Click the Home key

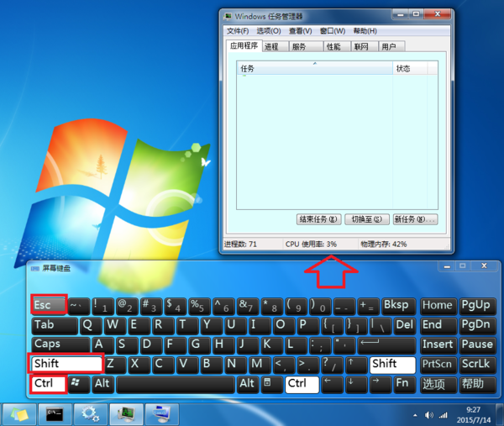pos(438,306)
